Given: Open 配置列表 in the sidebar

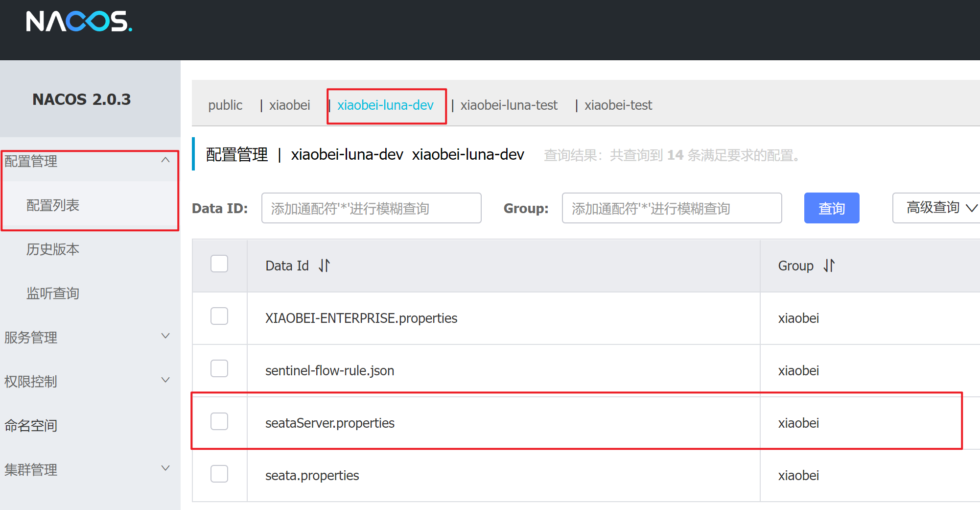Looking at the screenshot, I should point(90,205).
